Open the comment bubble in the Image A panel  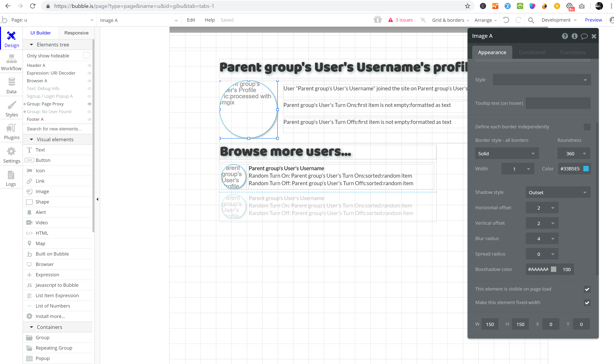(584, 36)
